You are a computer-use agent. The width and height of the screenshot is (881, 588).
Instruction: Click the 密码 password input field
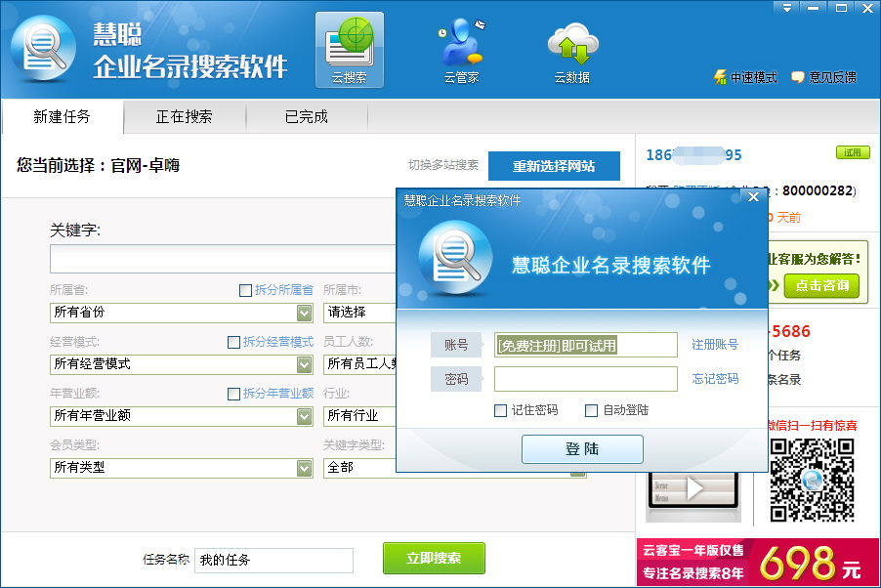click(x=585, y=379)
